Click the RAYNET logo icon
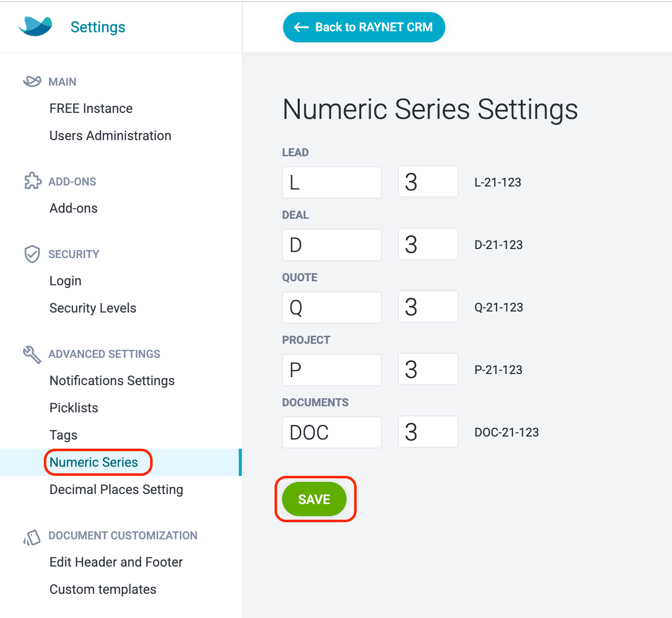This screenshot has height=618, width=672. (35, 26)
